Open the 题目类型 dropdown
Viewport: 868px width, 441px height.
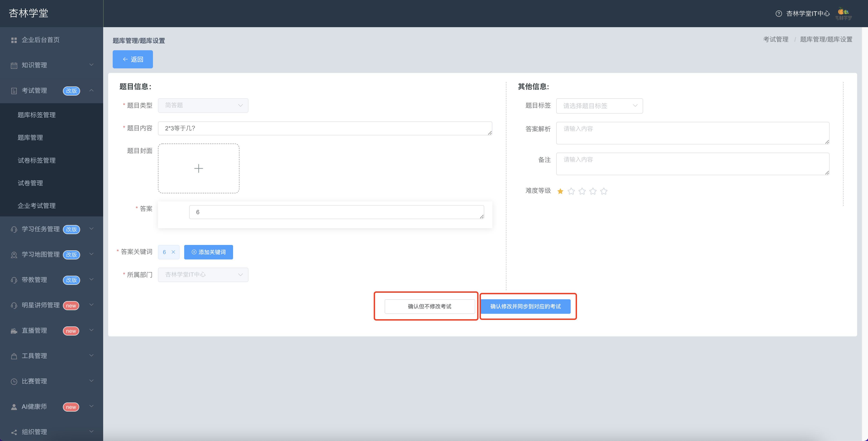coord(203,105)
